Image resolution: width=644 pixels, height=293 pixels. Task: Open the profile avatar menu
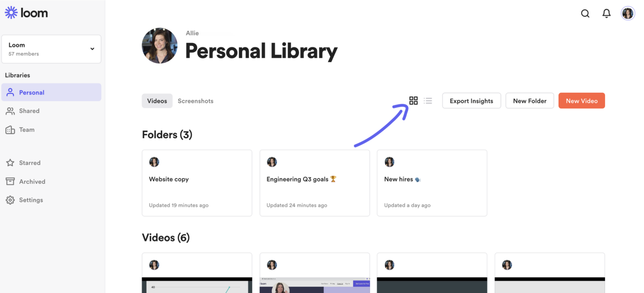click(x=628, y=13)
